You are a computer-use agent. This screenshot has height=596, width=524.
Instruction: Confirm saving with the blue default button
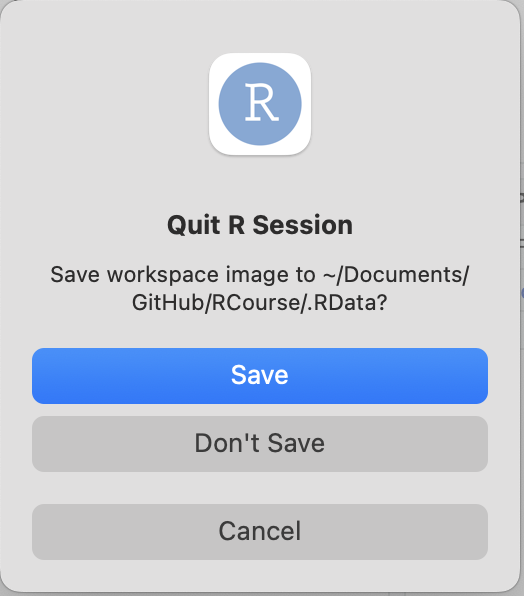point(260,376)
